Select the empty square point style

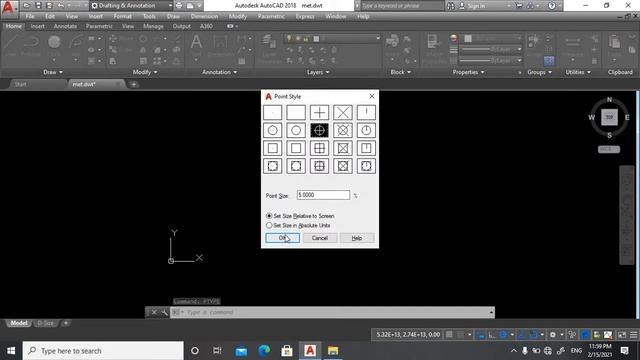[x=296, y=148]
